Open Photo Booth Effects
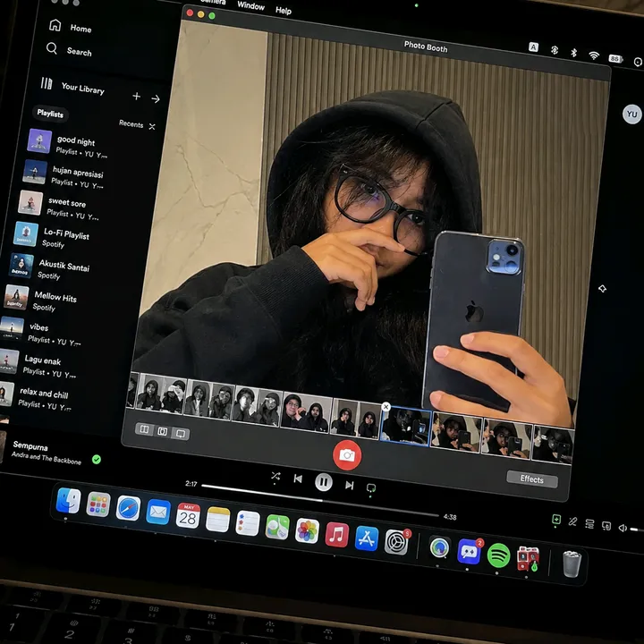Viewport: 644px width, 644px height. click(x=532, y=479)
